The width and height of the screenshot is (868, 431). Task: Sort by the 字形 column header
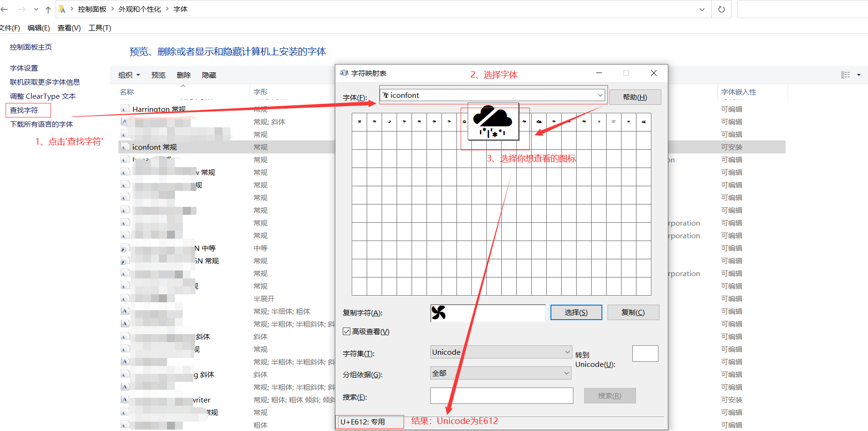coord(260,92)
